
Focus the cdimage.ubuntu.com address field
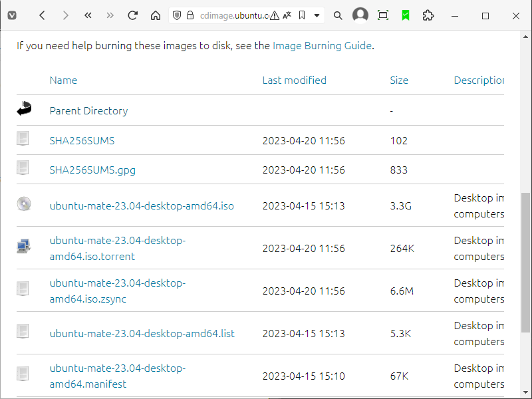[235, 15]
